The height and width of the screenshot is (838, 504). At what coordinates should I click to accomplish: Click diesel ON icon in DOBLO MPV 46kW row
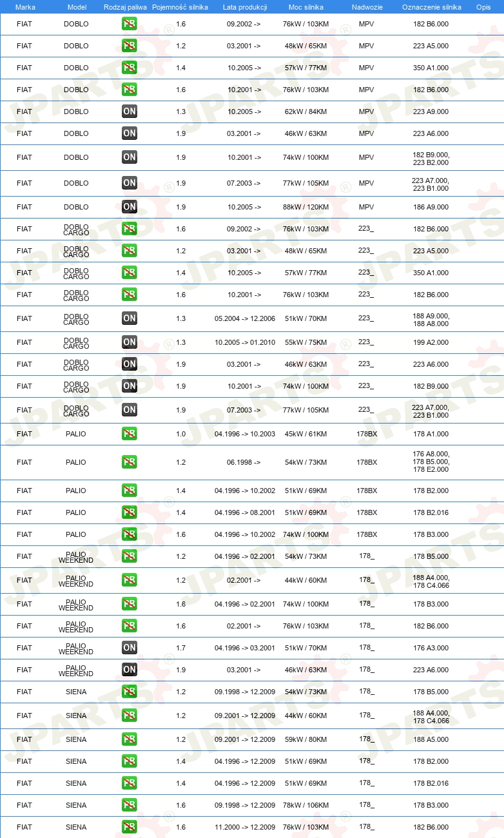[130, 133]
